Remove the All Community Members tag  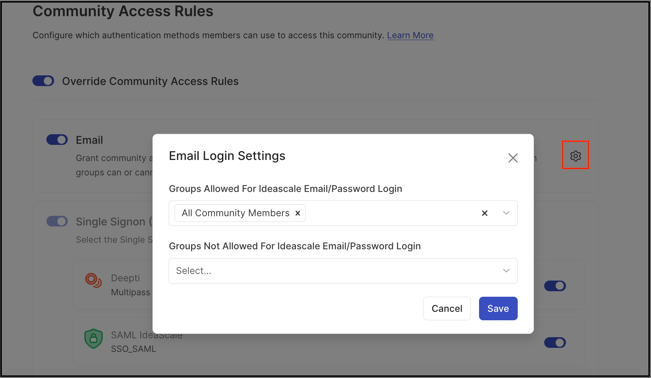click(297, 213)
